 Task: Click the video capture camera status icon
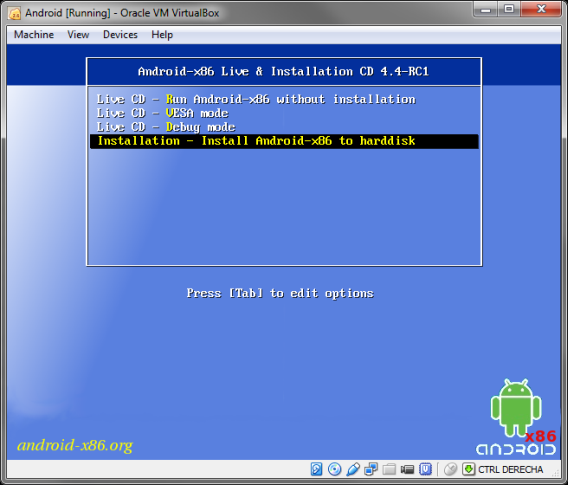click(407, 470)
